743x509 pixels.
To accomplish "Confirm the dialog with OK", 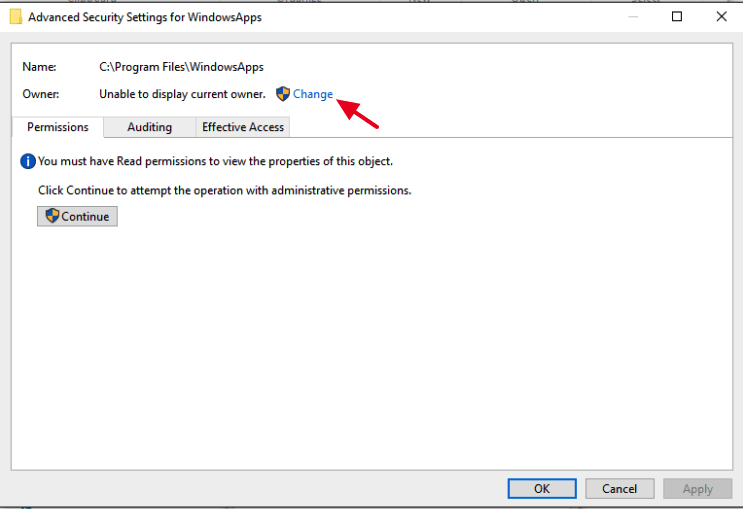I will pos(541,489).
